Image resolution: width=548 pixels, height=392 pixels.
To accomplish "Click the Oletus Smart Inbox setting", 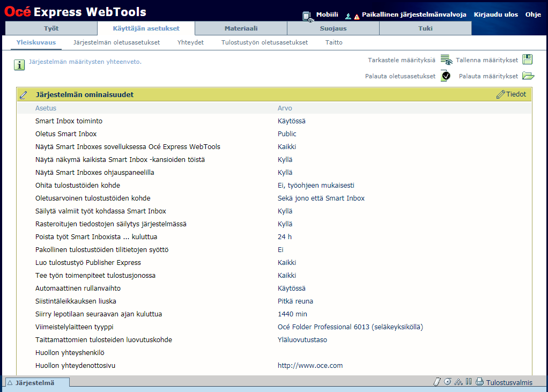I will pyautogui.click(x=66, y=134).
